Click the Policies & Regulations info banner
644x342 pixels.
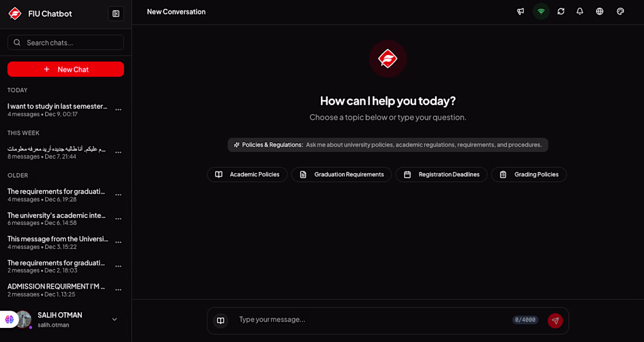(388, 145)
